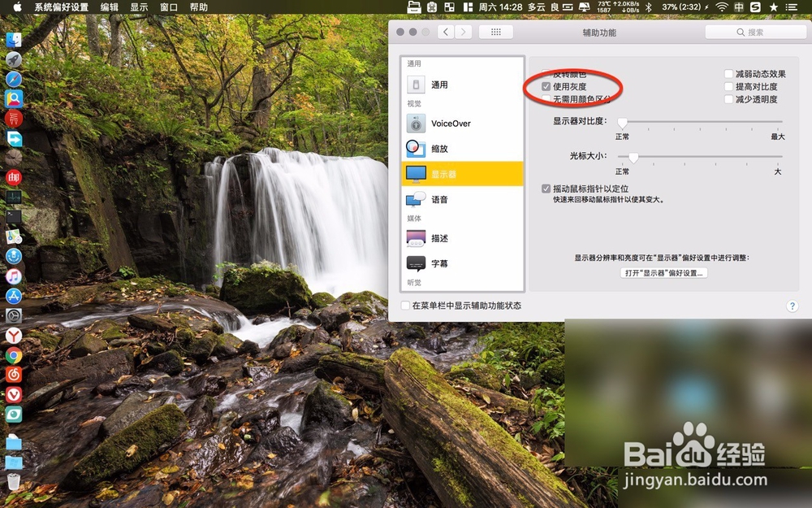
Task: Enable 减少透明度 checkbox
Action: [x=728, y=99]
